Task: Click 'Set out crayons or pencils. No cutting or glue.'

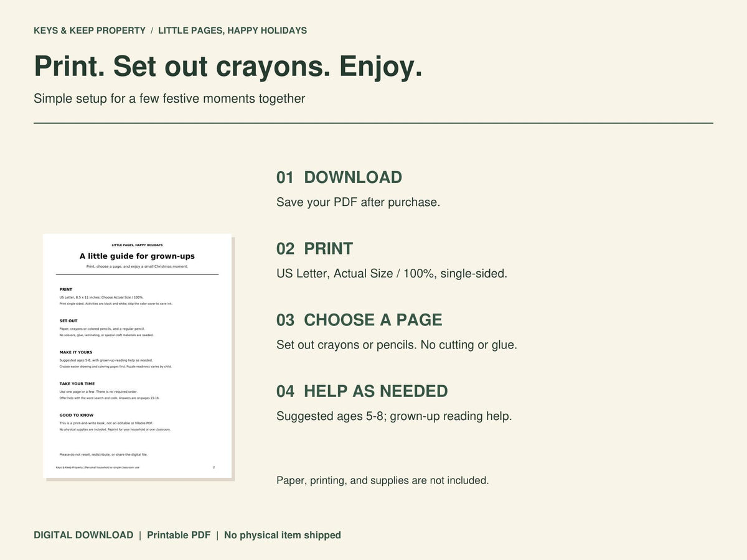Action: [397, 345]
